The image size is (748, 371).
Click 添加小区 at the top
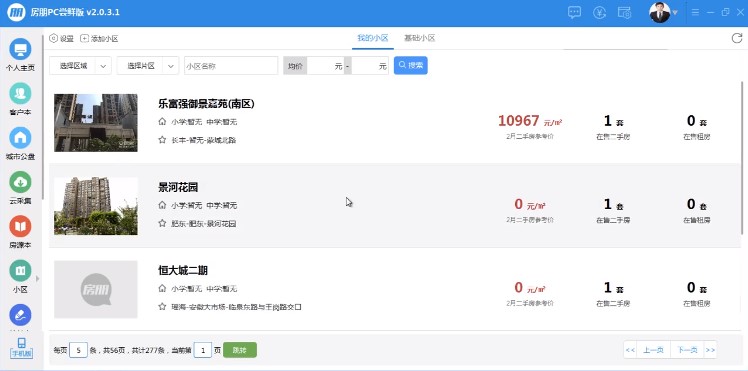pyautogui.click(x=99, y=39)
